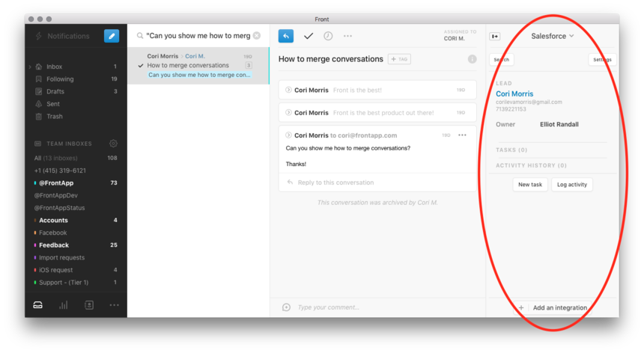Click the Salesforce Settings button
This screenshot has width=644, height=353.
[602, 59]
